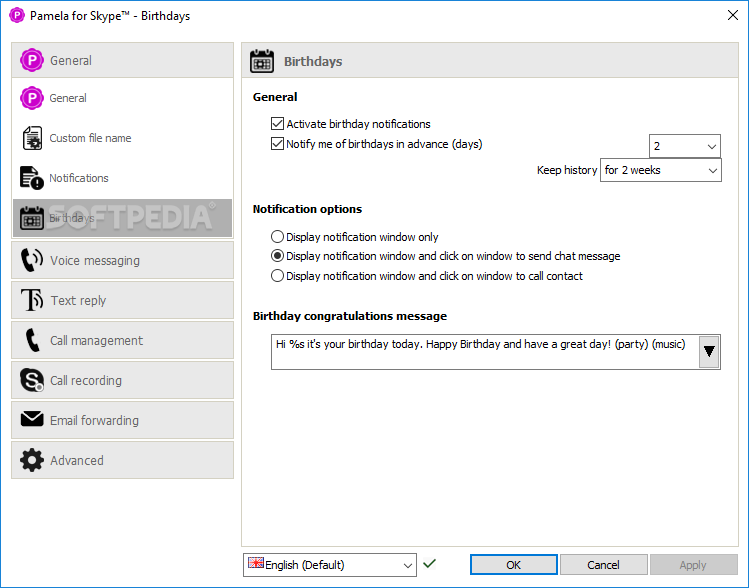Open Email forwarding section
Viewport: 749px width, 588px height.
pyautogui.click(x=122, y=420)
